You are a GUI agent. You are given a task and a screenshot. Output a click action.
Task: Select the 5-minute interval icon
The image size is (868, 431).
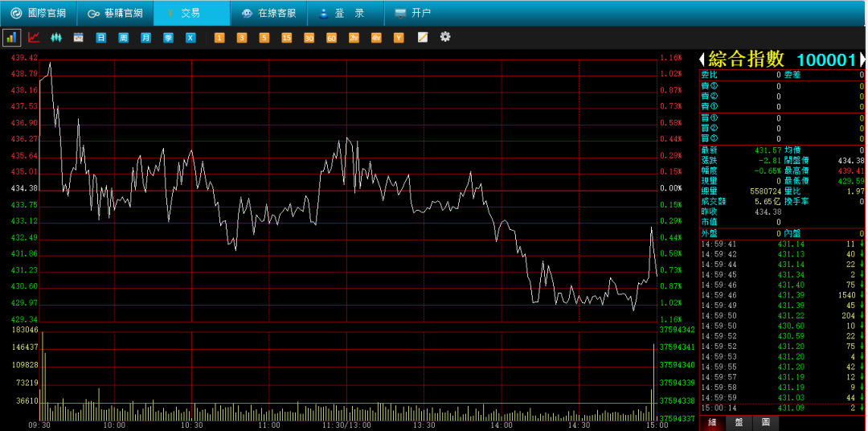[264, 38]
